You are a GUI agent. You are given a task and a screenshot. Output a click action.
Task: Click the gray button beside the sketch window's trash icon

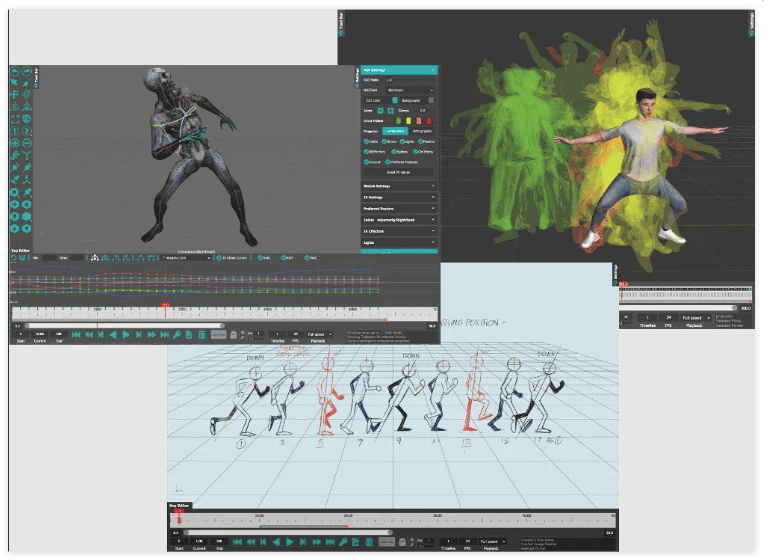pyautogui.click(x=386, y=541)
